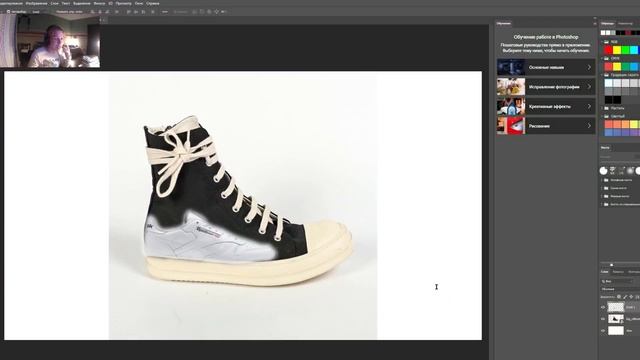Screen dimensions: 640x360
Task: Open the three-dots more align options
Action: point(165,12)
